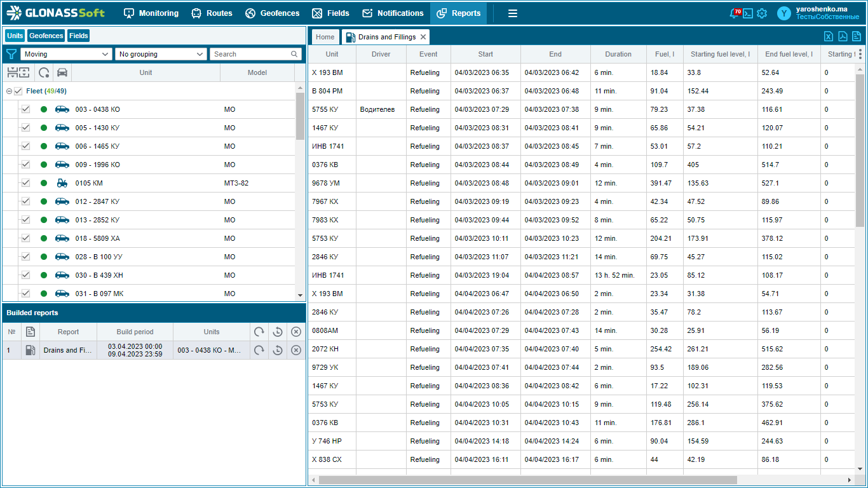Viewport: 868px width, 488px height.
Task: Click the GLONASSSoft logo
Action: tap(56, 13)
